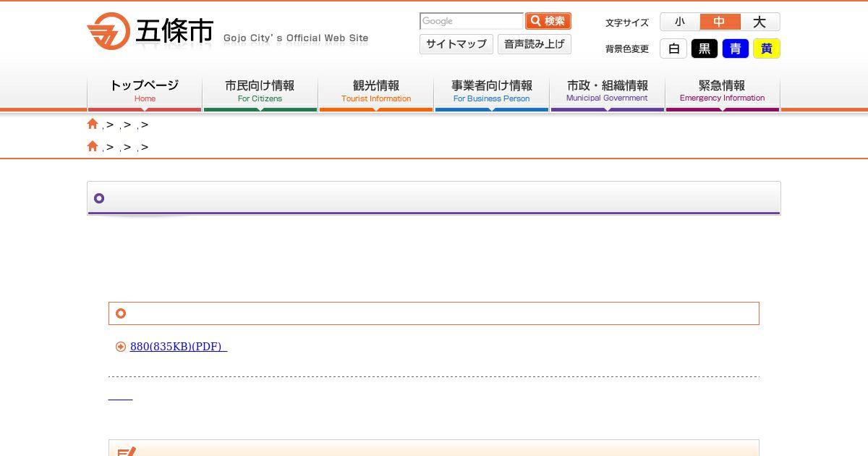This screenshot has height=456, width=868.
Task: Open the サイトマップ sitemap page
Action: pyautogui.click(x=456, y=44)
